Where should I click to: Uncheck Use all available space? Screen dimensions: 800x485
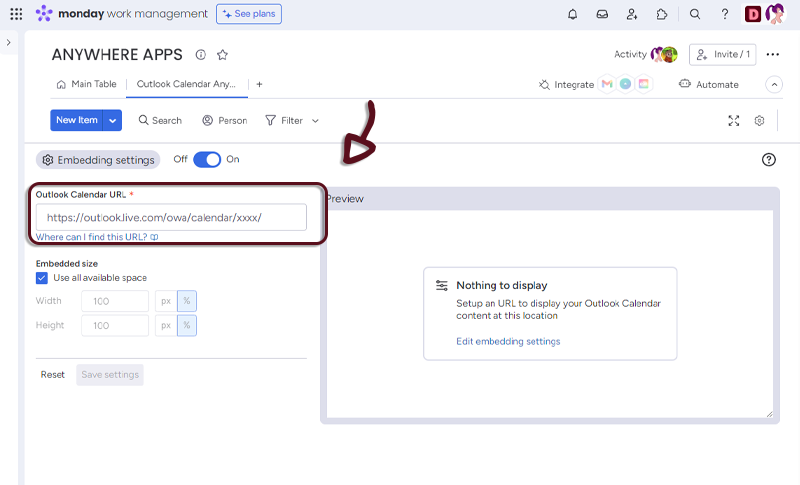click(x=42, y=278)
